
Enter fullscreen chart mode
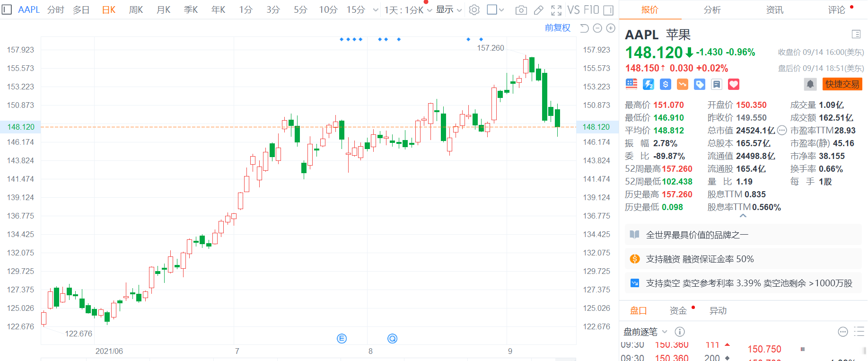point(556,10)
